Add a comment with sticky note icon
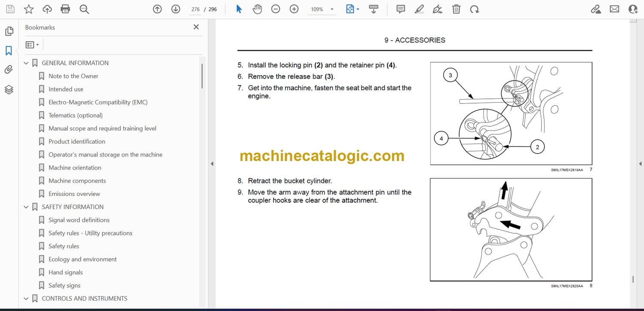The height and width of the screenshot is (311, 644). pos(401,9)
